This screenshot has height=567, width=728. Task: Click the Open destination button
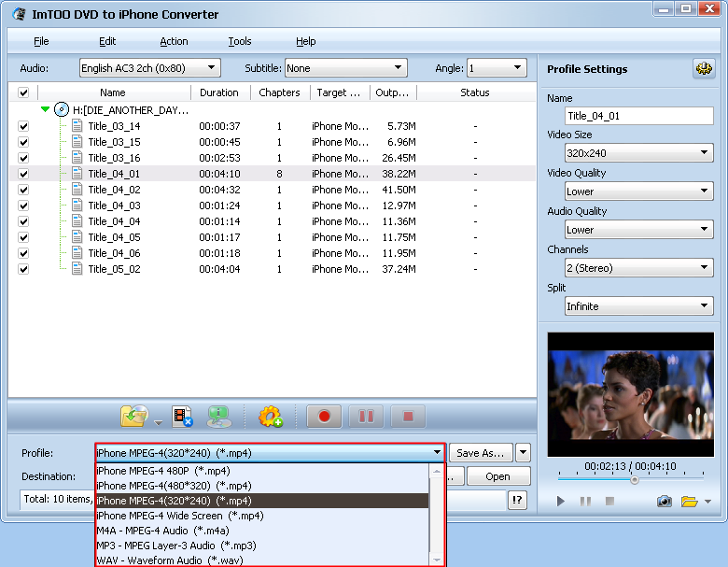coord(498,476)
